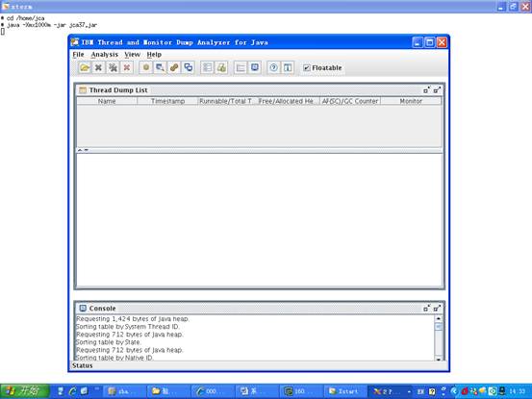Open the File menu
The height and width of the screenshot is (399, 532).
(78, 54)
